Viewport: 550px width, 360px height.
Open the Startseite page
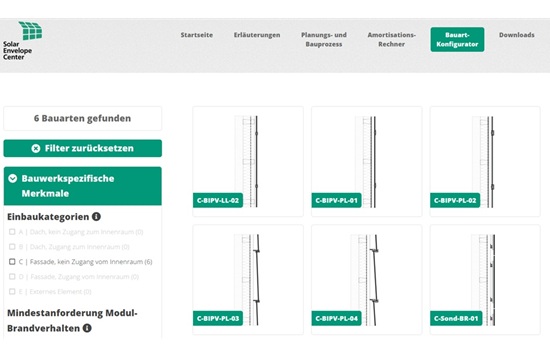click(196, 35)
